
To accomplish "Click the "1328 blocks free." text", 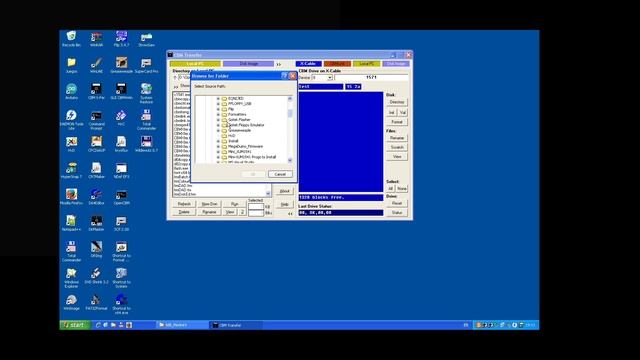I will coord(322,198).
